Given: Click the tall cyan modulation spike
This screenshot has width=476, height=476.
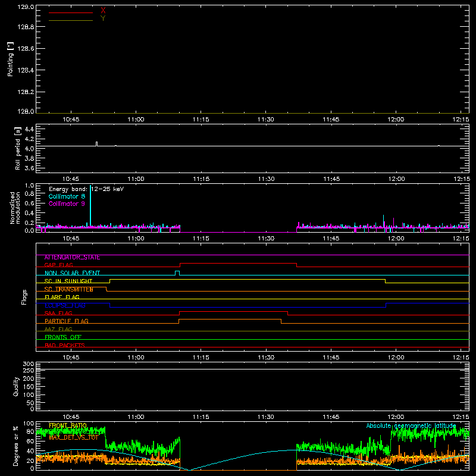Looking at the screenshot, I should pos(90,205).
